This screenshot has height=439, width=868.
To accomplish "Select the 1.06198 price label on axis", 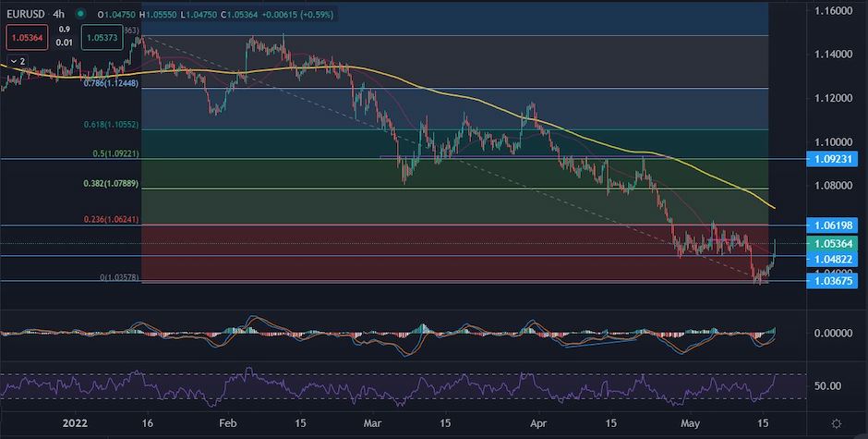I will (x=832, y=225).
